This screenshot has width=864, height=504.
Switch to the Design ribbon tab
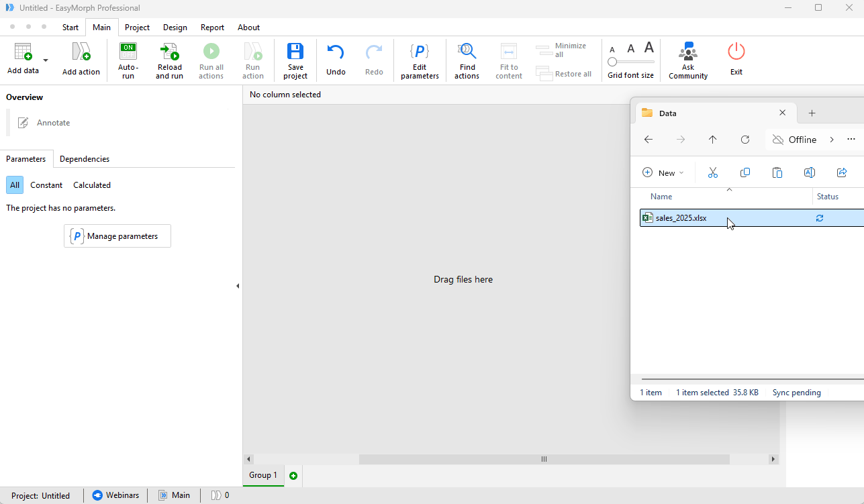click(x=175, y=28)
